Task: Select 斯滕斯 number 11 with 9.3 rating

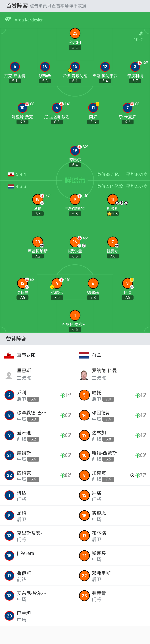Action: point(113,199)
